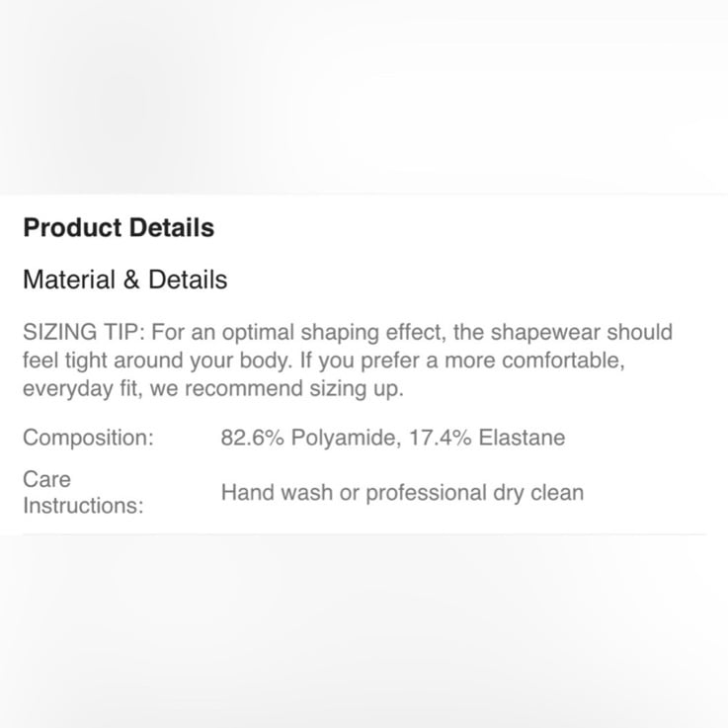The image size is (728, 728).
Task: Click the word Material in the subheading
Action: click(x=69, y=280)
